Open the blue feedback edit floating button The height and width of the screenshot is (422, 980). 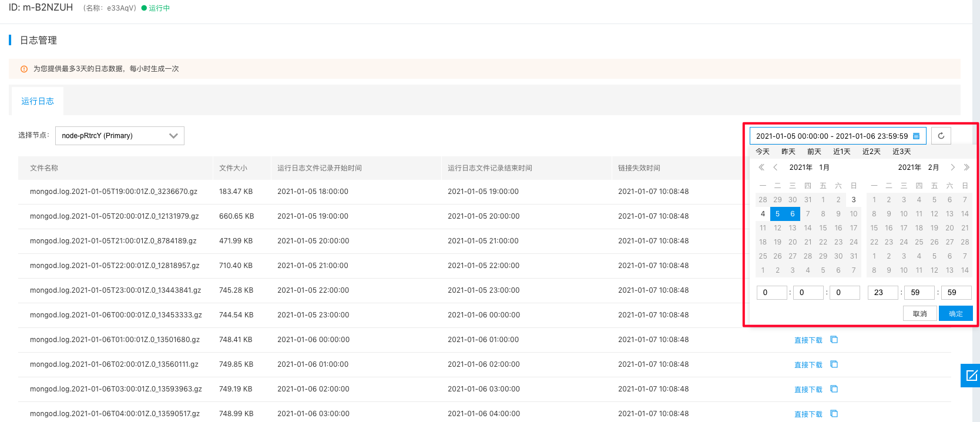point(971,376)
